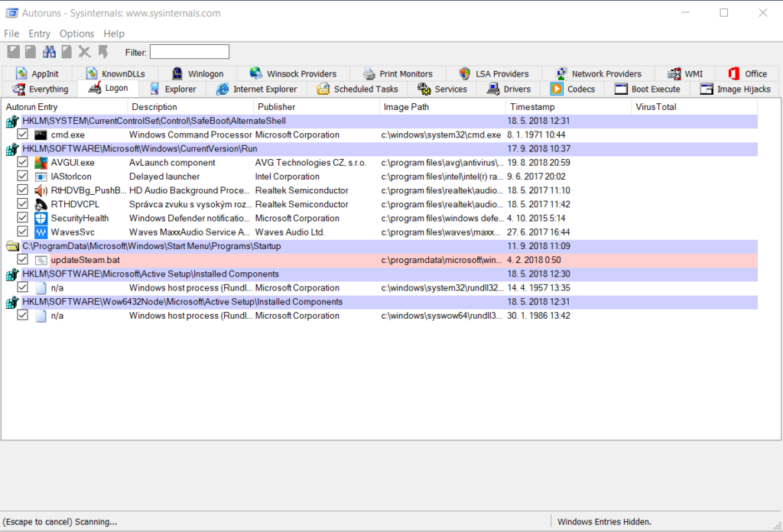Screen dimensions: 783x532
Task: Click the Startup folder icon in the list
Action: click(12, 246)
